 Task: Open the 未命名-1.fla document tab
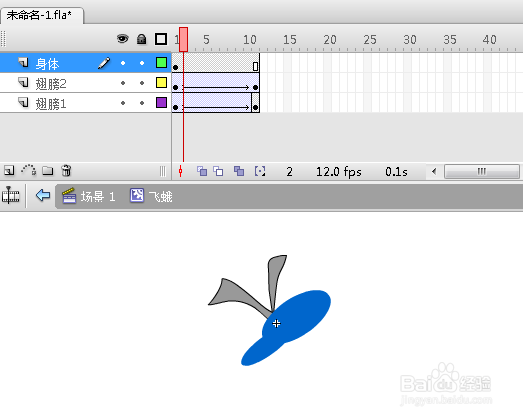(41, 15)
